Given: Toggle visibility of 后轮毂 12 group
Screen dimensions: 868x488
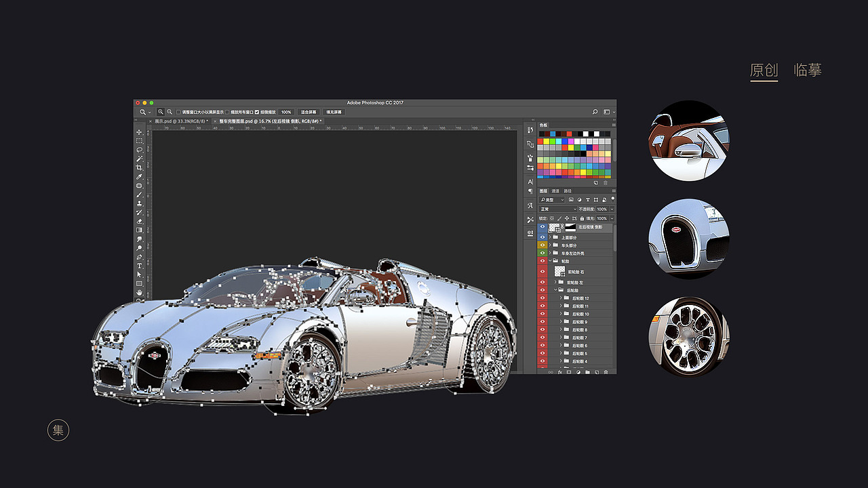Looking at the screenshot, I should tap(542, 298).
